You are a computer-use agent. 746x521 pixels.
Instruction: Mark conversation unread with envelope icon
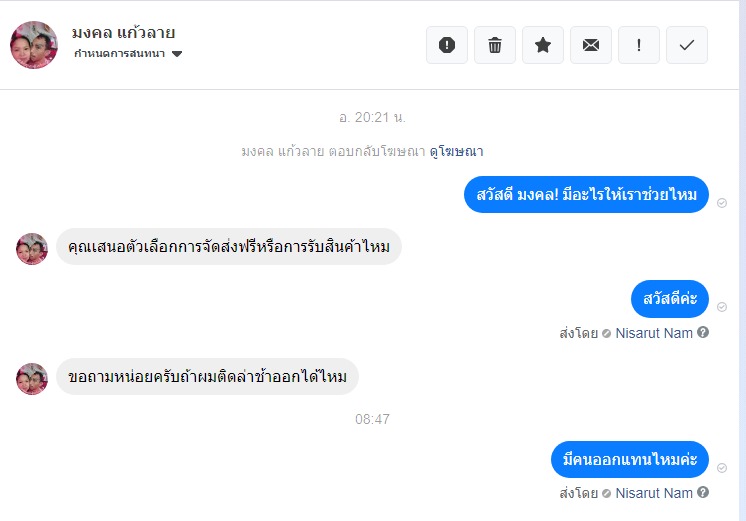(x=591, y=45)
